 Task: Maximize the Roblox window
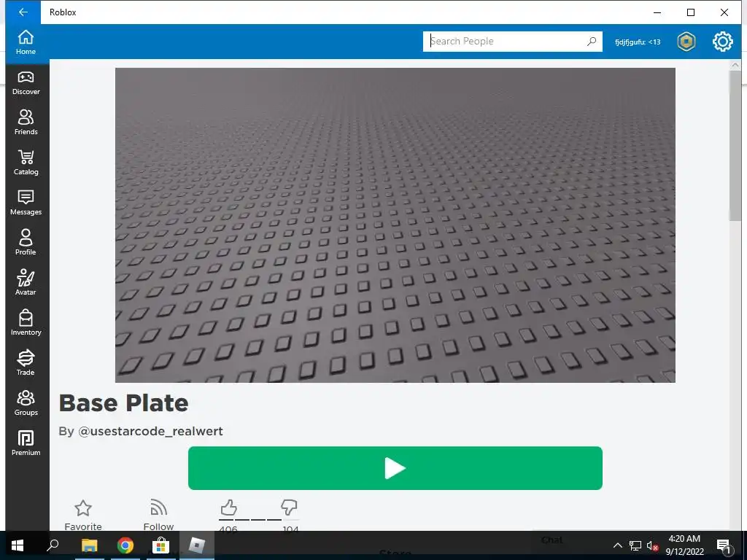[x=690, y=12]
